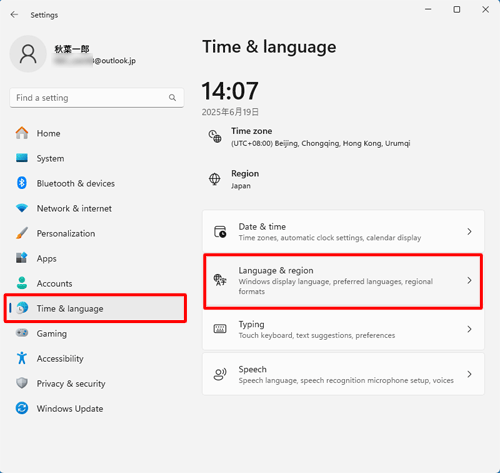500x473 pixels.
Task: Click the Region heading
Action: tap(245, 174)
